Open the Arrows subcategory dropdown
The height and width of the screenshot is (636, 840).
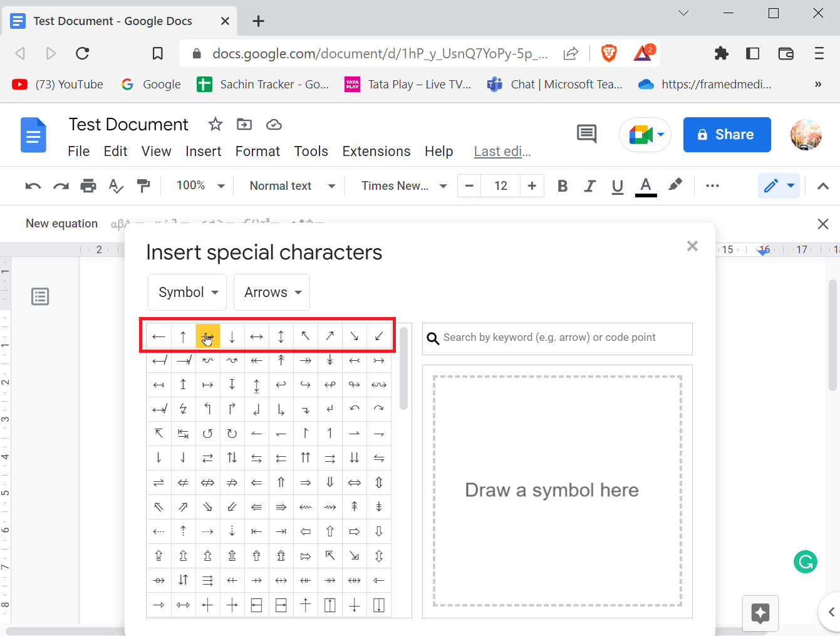(272, 292)
